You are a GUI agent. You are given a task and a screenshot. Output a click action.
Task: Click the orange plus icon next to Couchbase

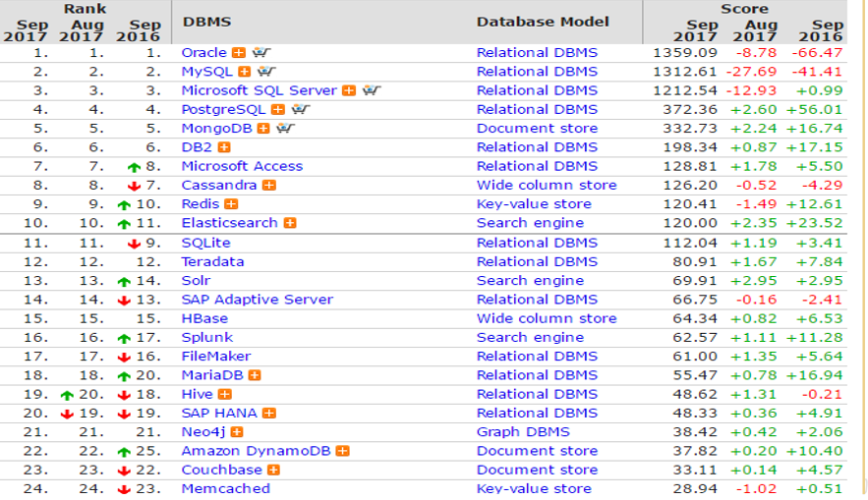pos(273,471)
